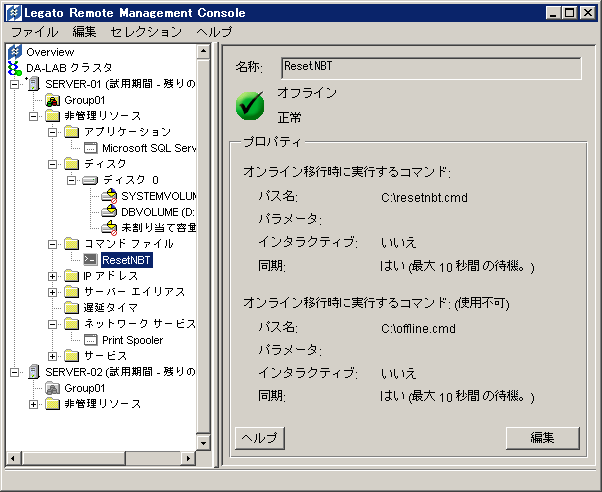This screenshot has height=492, width=602.
Task: Click the 非管理リソース folder icon under SERVER-02
Action: tap(53, 404)
